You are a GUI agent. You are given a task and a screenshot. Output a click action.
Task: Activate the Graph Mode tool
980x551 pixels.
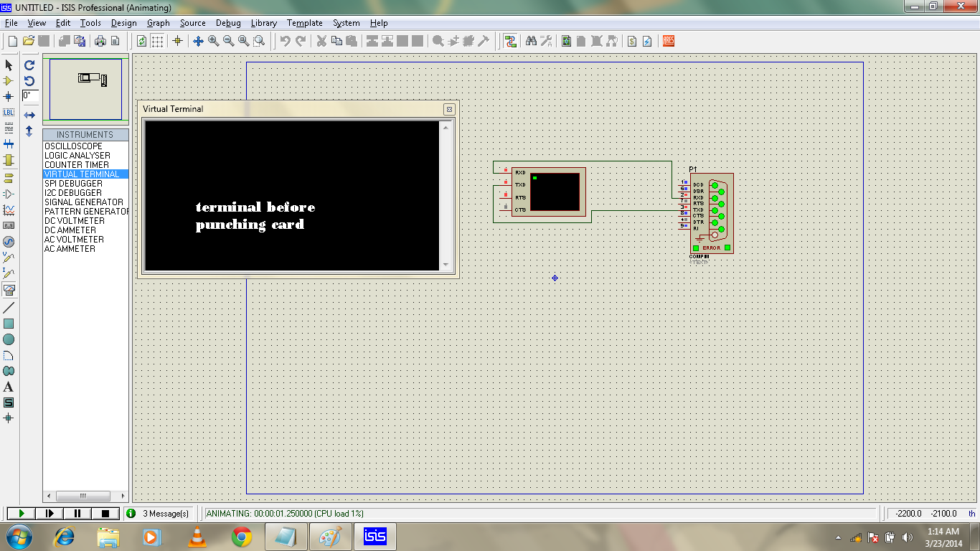click(9, 209)
